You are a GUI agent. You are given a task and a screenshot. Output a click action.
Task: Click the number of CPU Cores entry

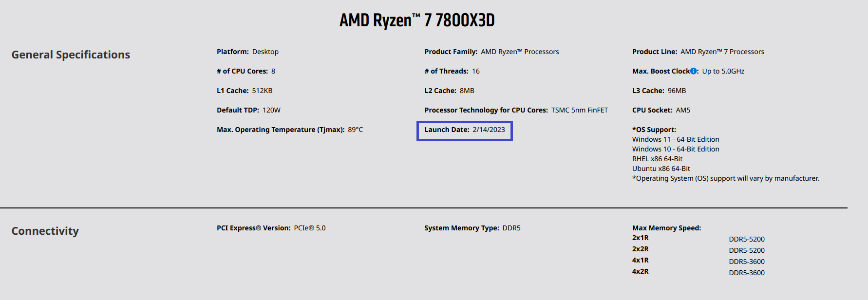coord(245,71)
